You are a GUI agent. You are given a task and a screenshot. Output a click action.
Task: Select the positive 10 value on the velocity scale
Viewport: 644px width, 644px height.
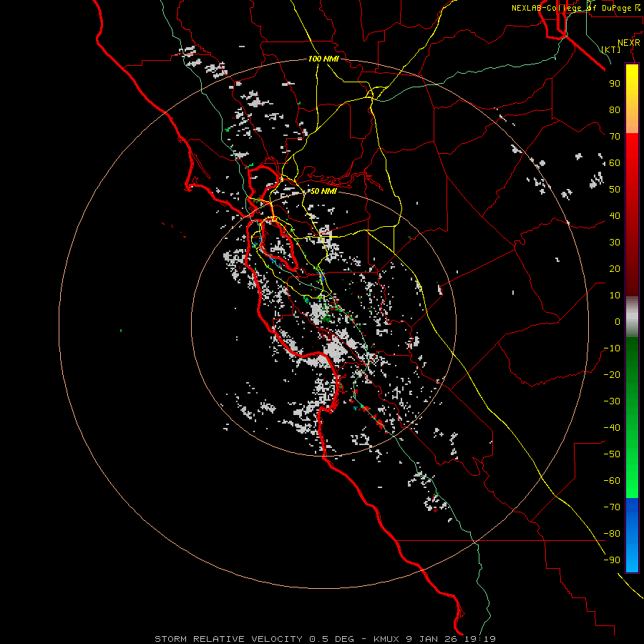(615, 296)
